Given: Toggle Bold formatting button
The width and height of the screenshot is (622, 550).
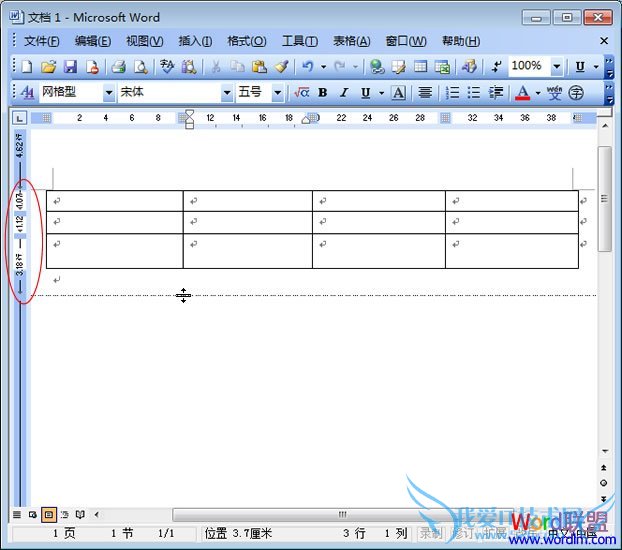Looking at the screenshot, I should point(322,93).
